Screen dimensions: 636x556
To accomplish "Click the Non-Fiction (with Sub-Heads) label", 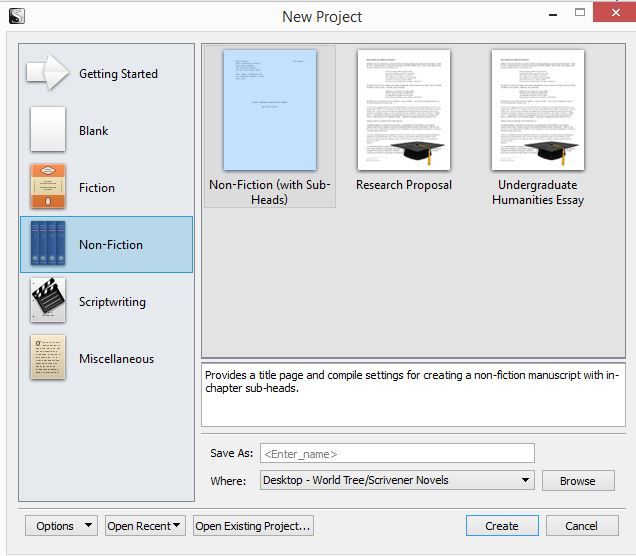I will 270,192.
